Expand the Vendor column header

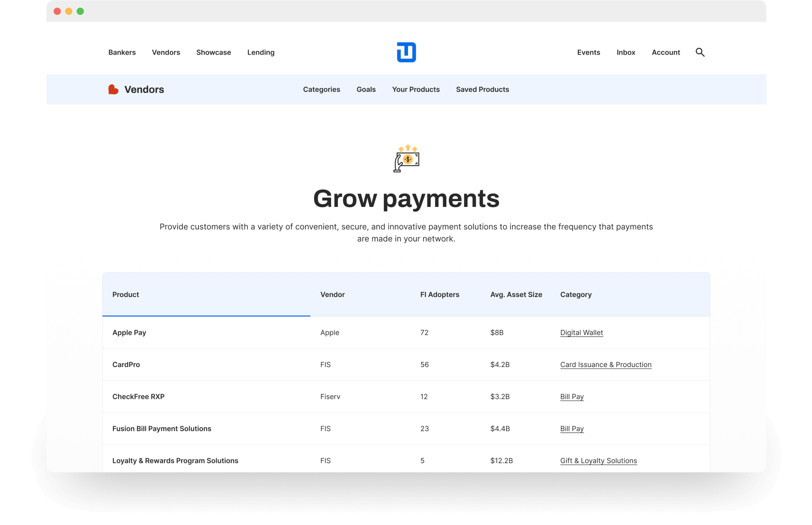[332, 294]
